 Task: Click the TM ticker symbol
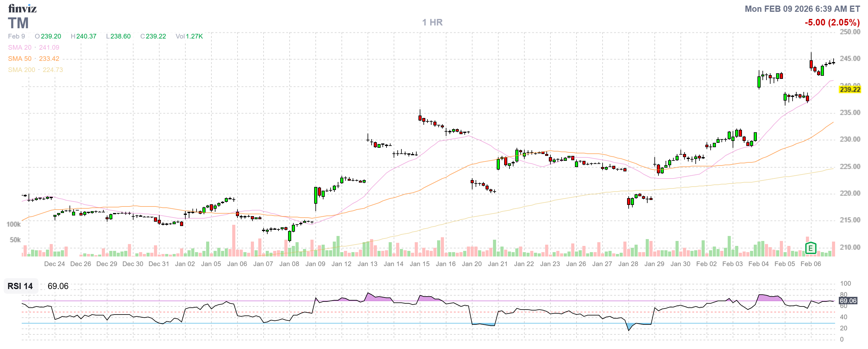18,23
